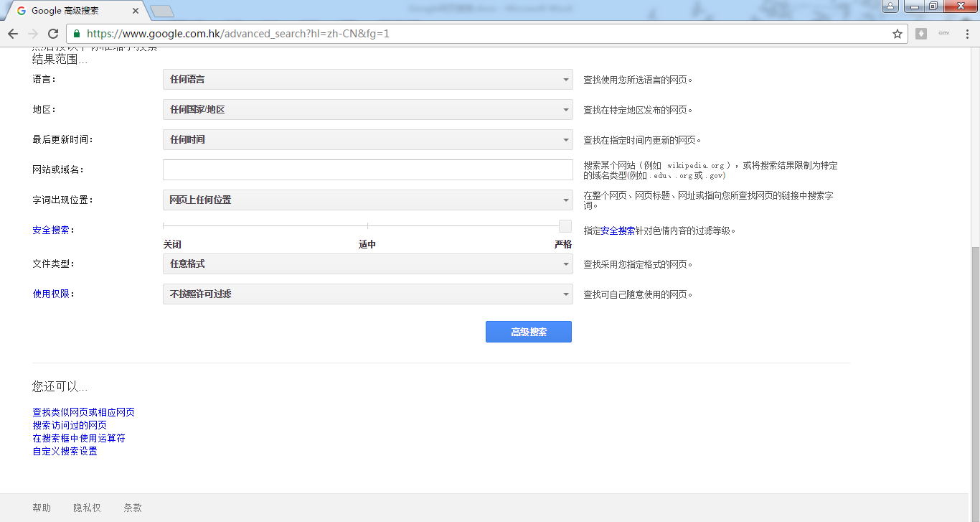
Task: Open the 安全搜索 label link
Action: pos(51,230)
